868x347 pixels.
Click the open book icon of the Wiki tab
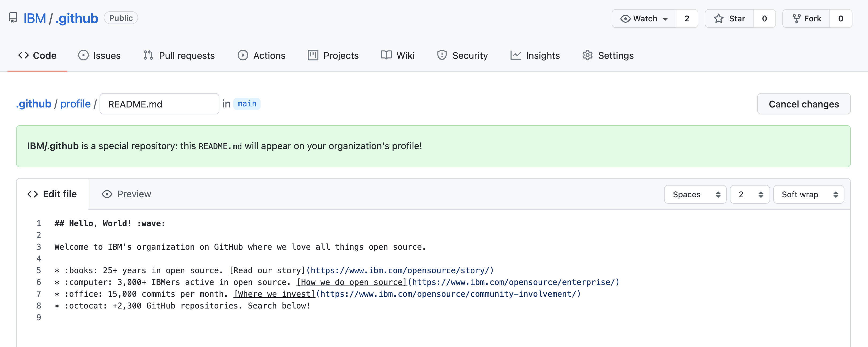click(386, 55)
